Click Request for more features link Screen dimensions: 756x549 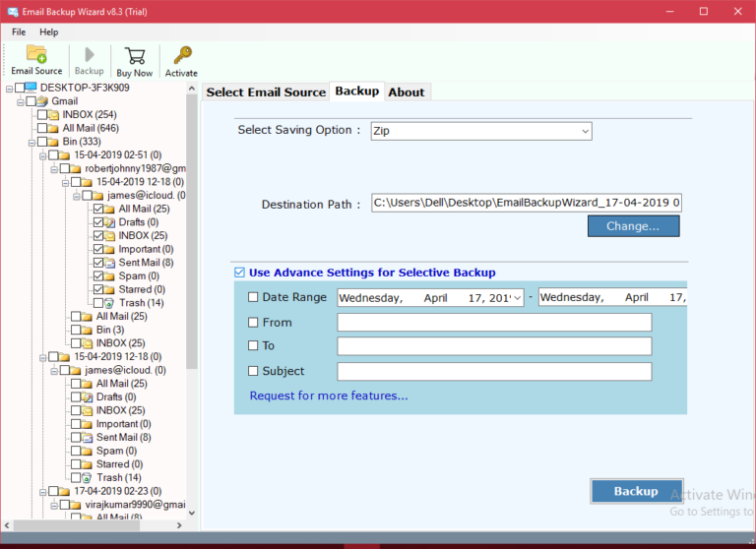point(328,396)
